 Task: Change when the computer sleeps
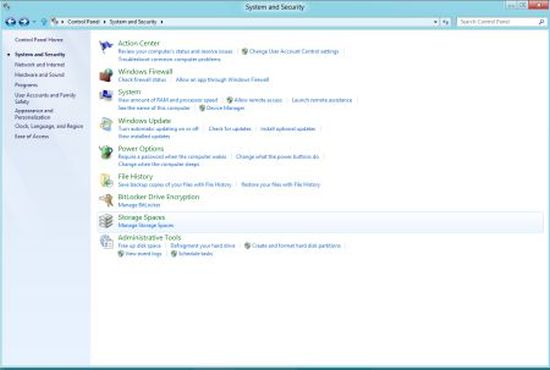pos(159,164)
